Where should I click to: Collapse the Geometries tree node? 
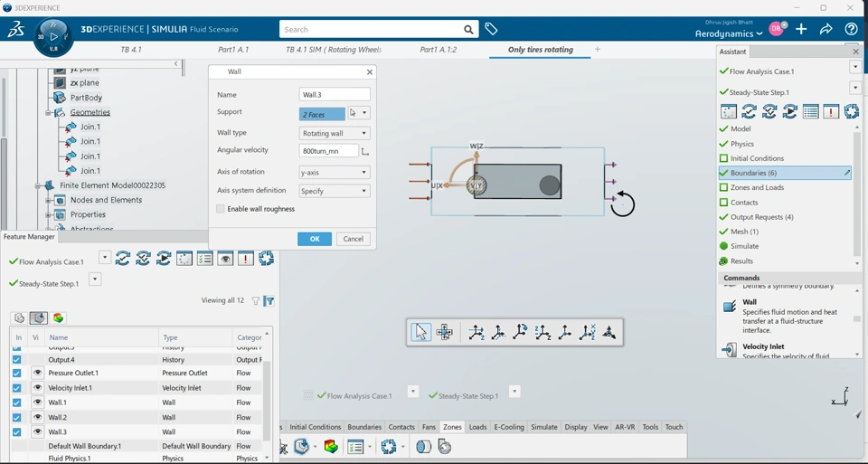(49, 112)
